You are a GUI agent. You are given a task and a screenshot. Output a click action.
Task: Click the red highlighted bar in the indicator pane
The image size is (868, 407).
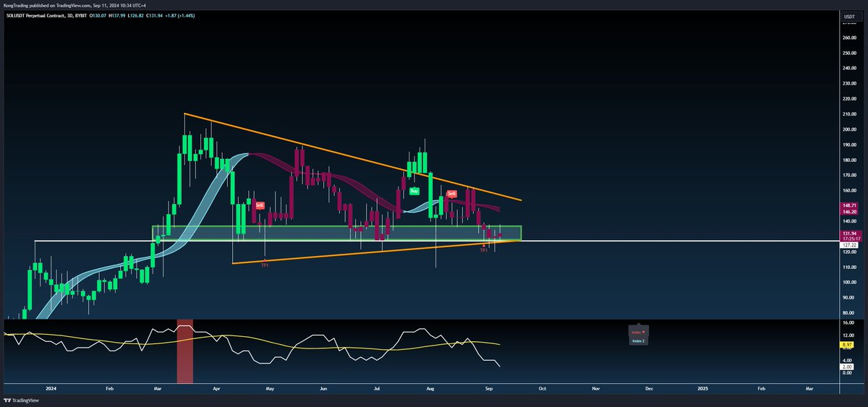click(x=185, y=351)
